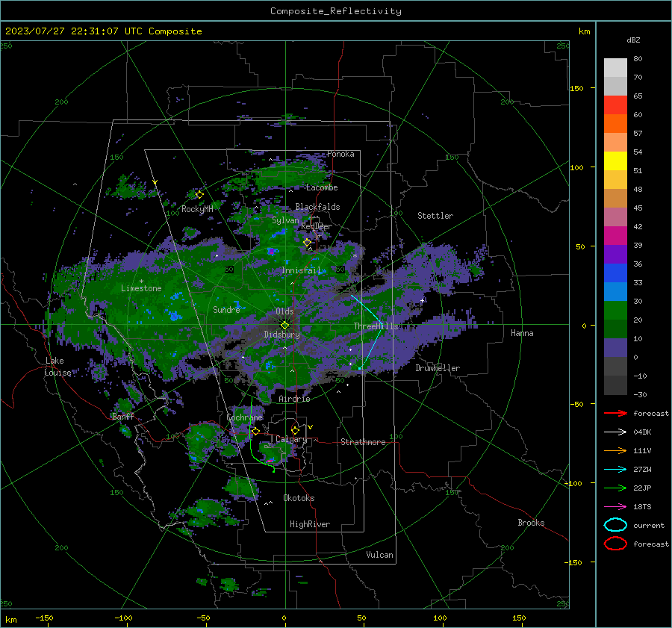Viewport: 672px width, 628px height.
Task: Click the magenta 18TS arrow legend icon
Action: pos(615,507)
